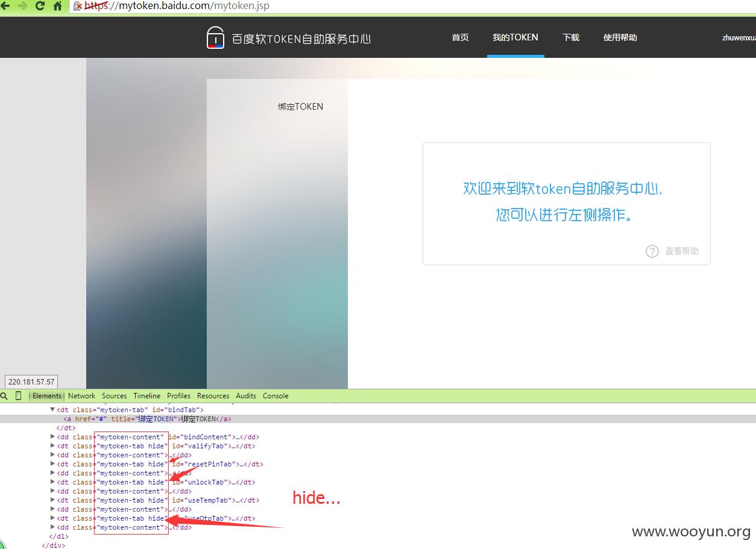The width and height of the screenshot is (756, 549).
Task: Open the Resources tab
Action: pyautogui.click(x=213, y=396)
